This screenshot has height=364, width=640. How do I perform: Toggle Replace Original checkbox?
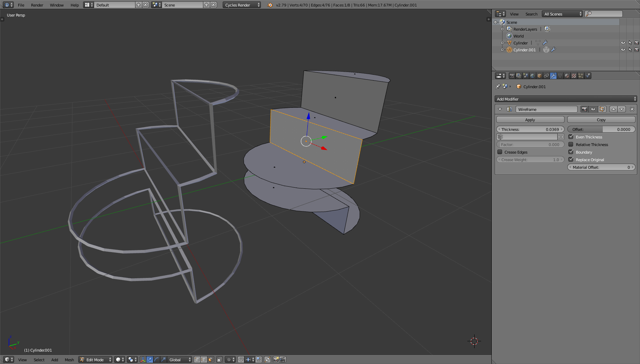571,159
